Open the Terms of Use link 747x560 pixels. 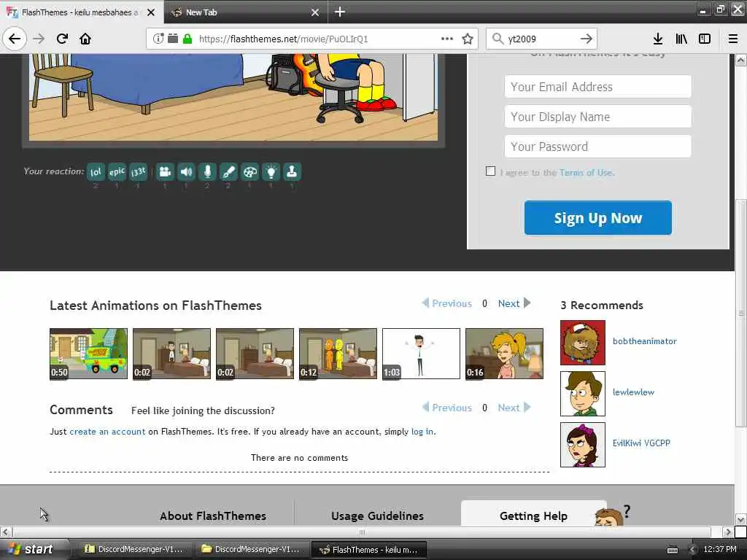coord(587,172)
